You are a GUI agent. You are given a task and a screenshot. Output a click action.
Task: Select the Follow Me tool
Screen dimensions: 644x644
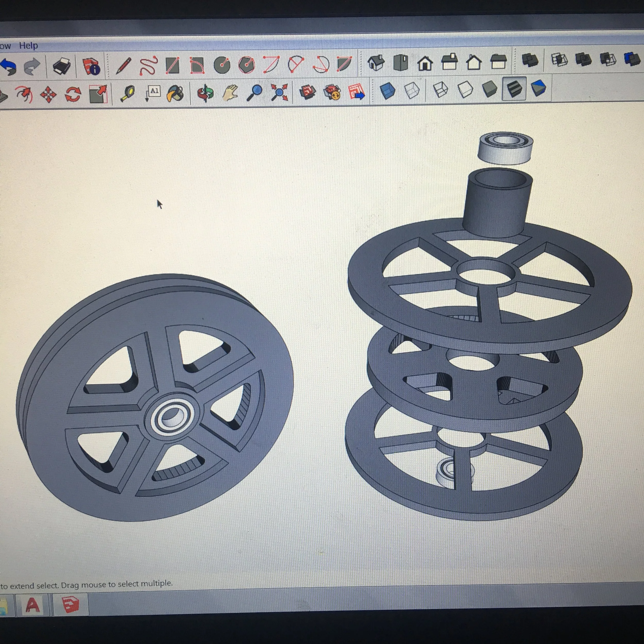pyautogui.click(x=24, y=95)
